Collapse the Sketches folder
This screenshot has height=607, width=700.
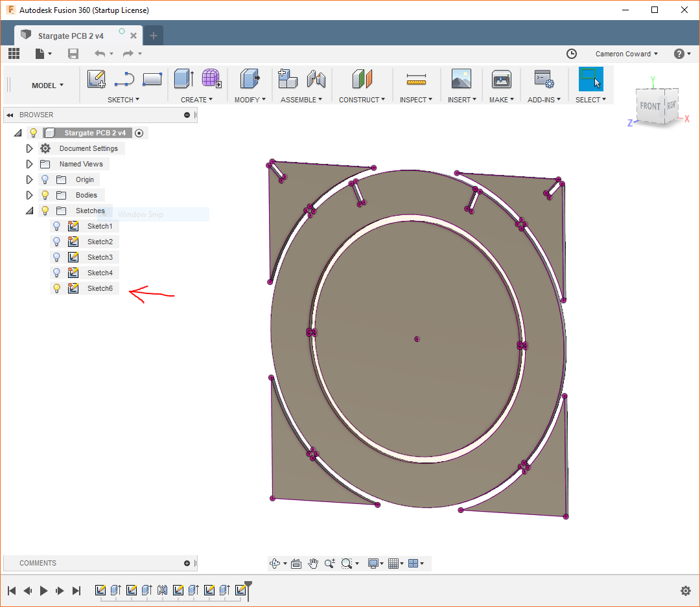[29, 211]
